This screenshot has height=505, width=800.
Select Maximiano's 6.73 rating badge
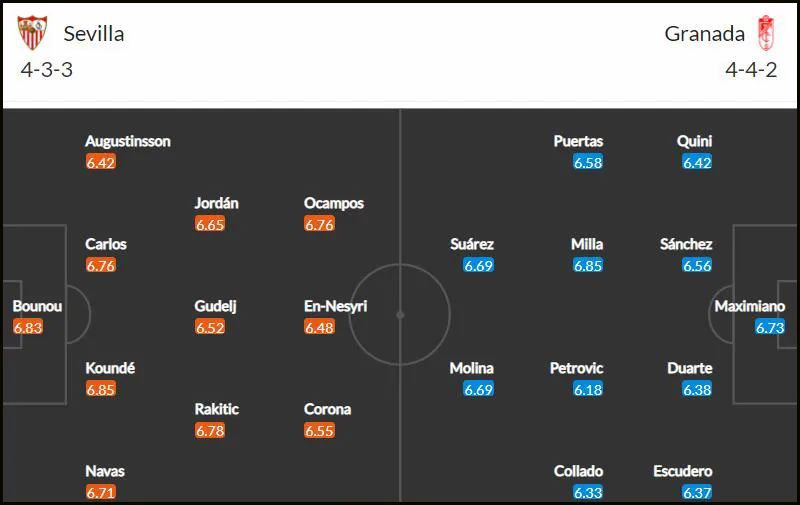pos(770,327)
